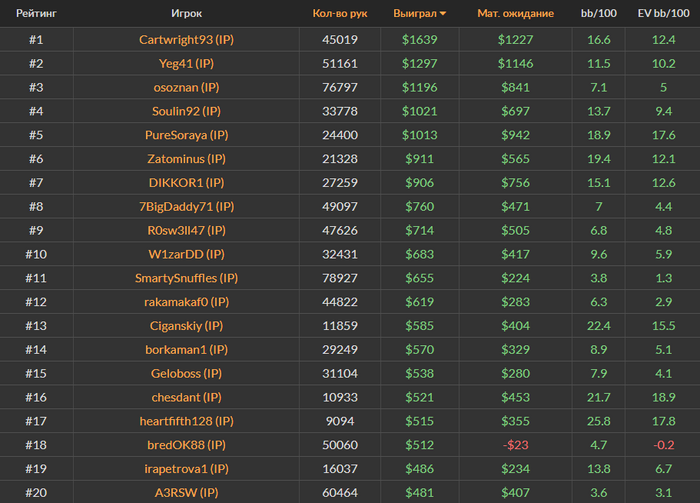The height and width of the screenshot is (503, 700).
Task: Select winnings value $1639
Action: point(420,40)
